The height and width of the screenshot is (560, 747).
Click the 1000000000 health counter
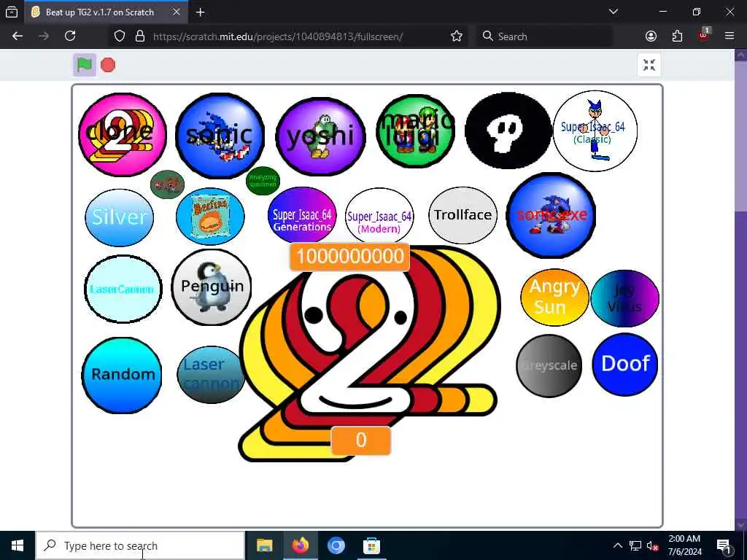[349, 257]
